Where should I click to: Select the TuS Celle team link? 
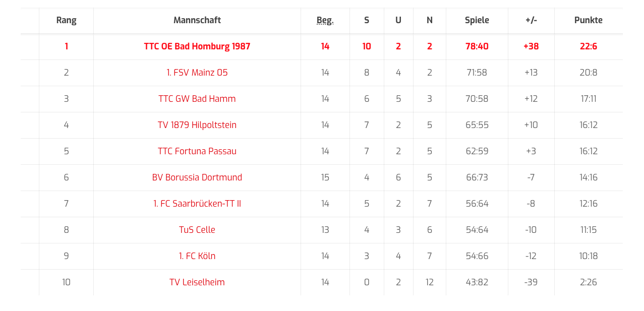coord(197,230)
